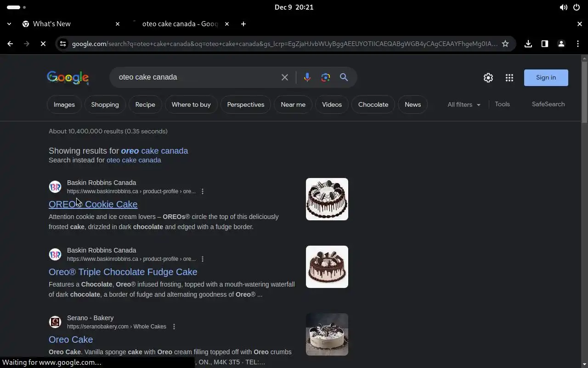Click corrected query oreo cake canada

point(154,151)
